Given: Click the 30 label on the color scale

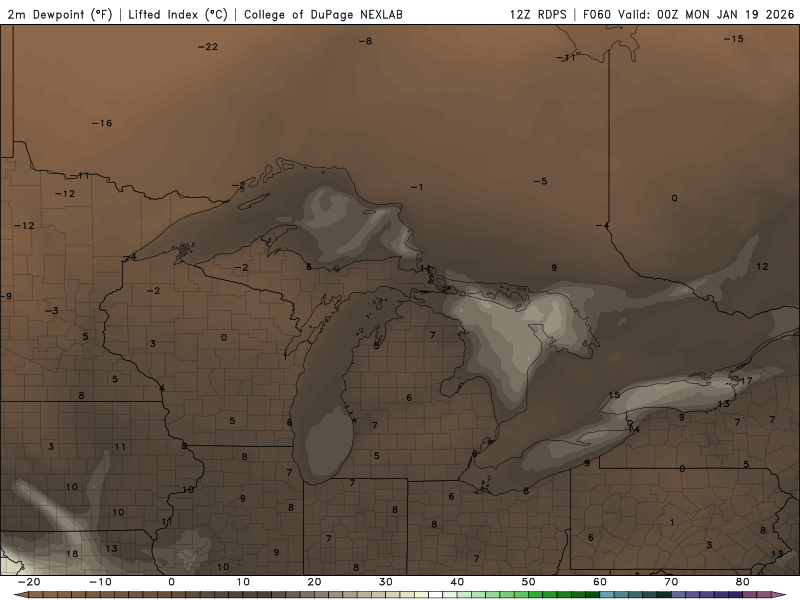Looking at the screenshot, I should coord(386,582).
